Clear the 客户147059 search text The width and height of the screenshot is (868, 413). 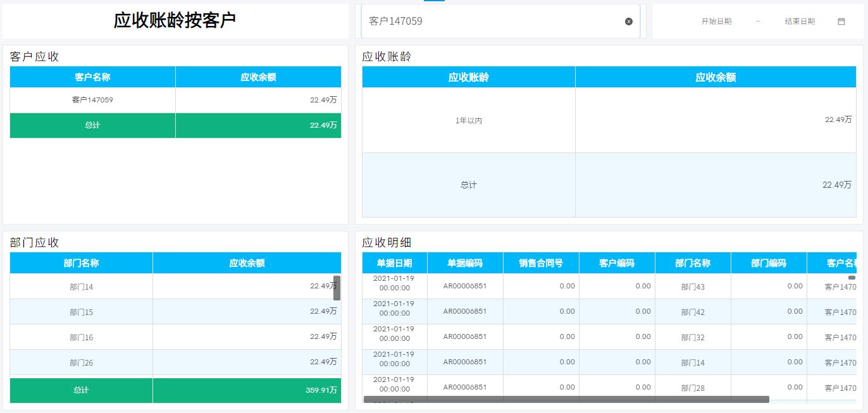629,22
